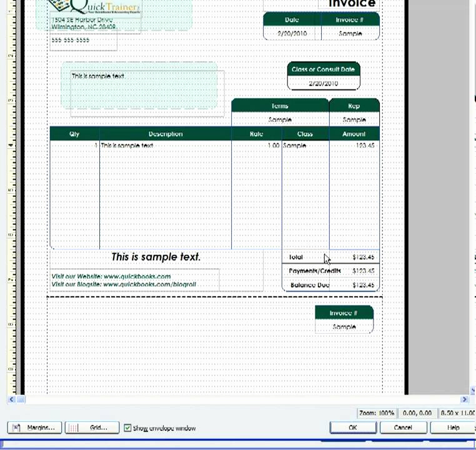
Task: Select the Sample value under Rep
Action: pos(354,119)
